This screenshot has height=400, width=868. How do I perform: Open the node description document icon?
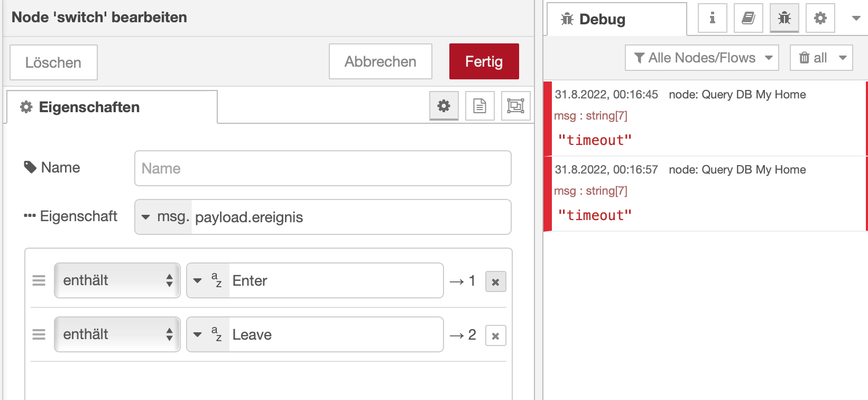(x=480, y=106)
